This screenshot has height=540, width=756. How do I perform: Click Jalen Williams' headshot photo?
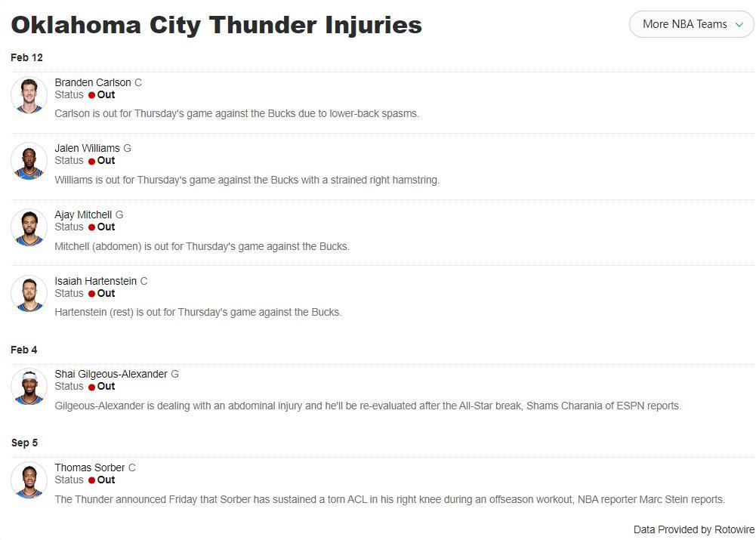click(x=29, y=161)
